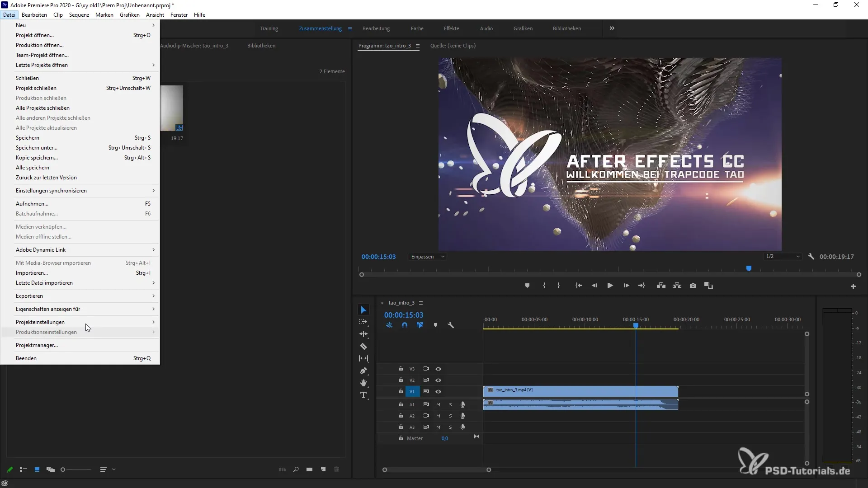
Task: Go to In point
Action: [x=579, y=286]
